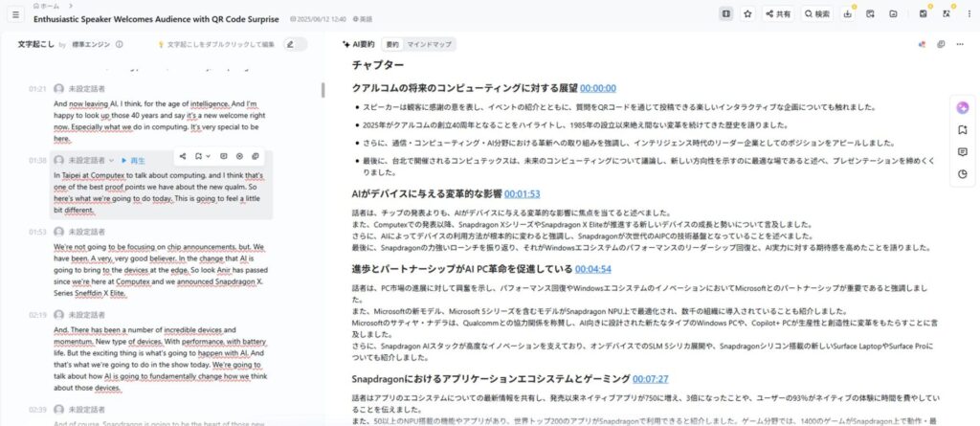Click the add-to-calendar style icon in header
The image size is (980, 426).
point(870,13)
